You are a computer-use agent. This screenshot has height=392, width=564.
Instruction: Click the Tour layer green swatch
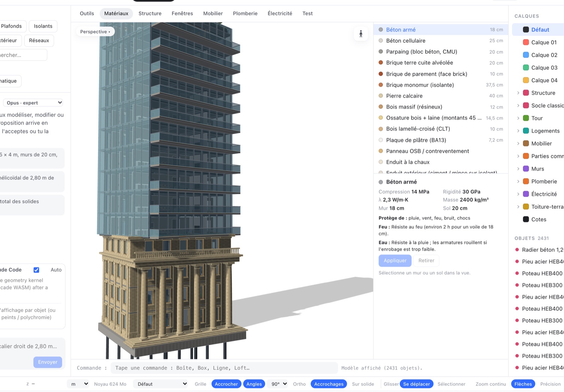click(x=526, y=118)
